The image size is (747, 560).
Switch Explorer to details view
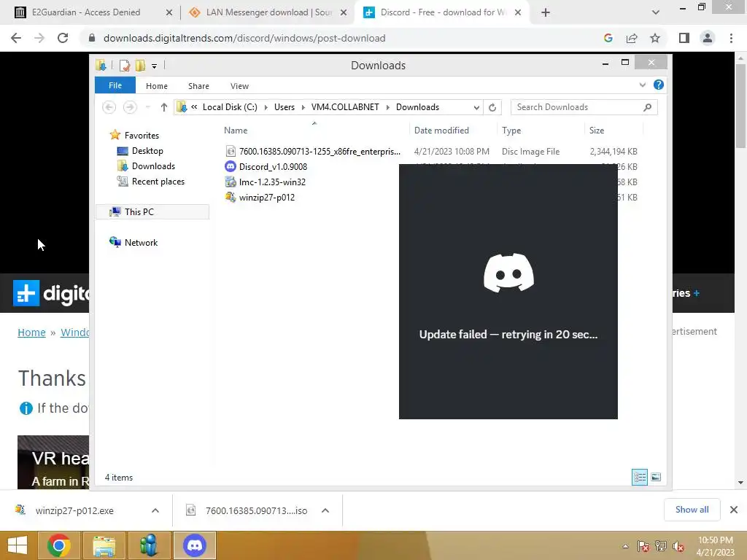coord(639,477)
